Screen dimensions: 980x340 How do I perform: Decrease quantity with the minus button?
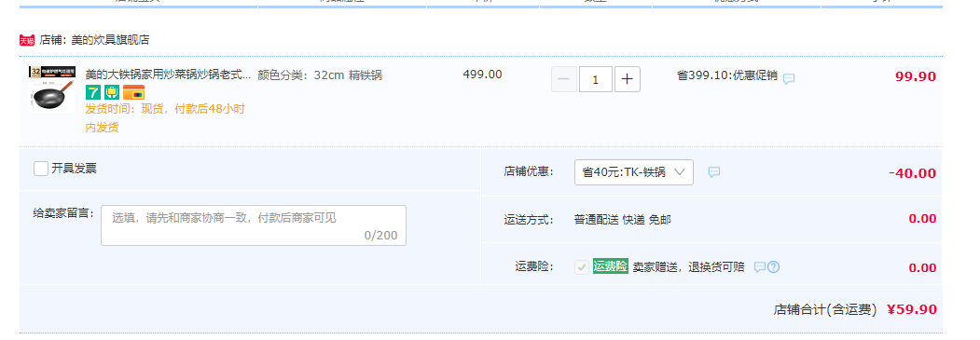click(564, 80)
